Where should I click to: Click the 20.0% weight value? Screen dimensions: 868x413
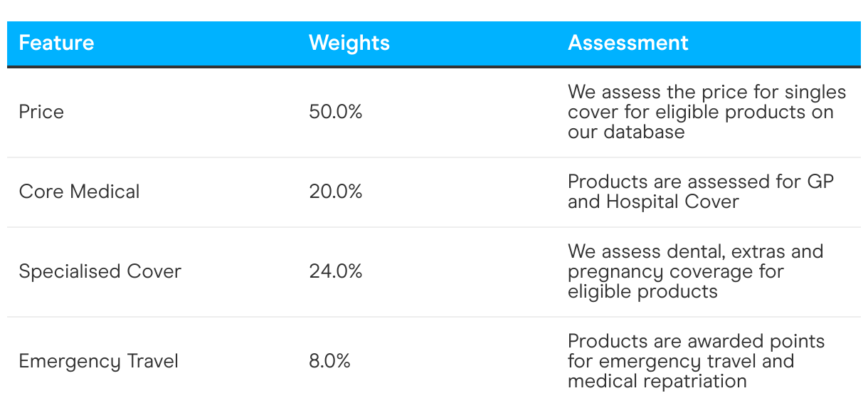coord(335,192)
